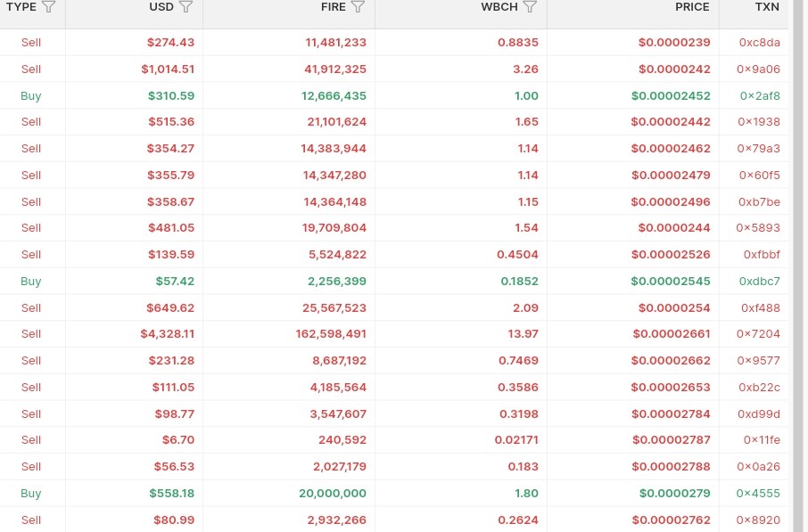Open the FIRE column filter icon
Image resolution: width=808 pixels, height=532 pixels.
[x=358, y=7]
